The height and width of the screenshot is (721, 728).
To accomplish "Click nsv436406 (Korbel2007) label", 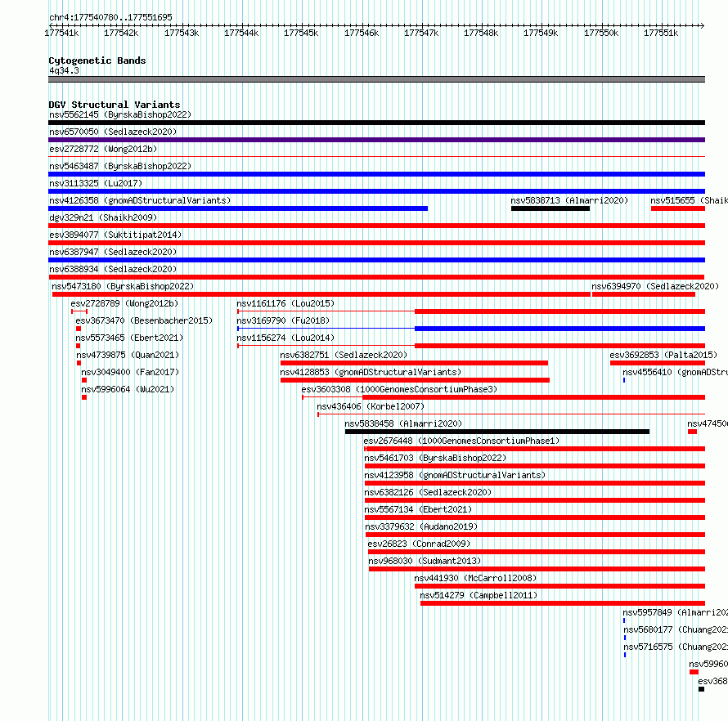I will click(371, 406).
